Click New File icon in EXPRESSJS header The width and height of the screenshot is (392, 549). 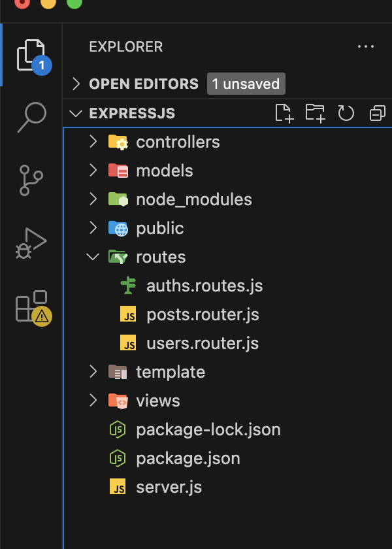pyautogui.click(x=284, y=114)
